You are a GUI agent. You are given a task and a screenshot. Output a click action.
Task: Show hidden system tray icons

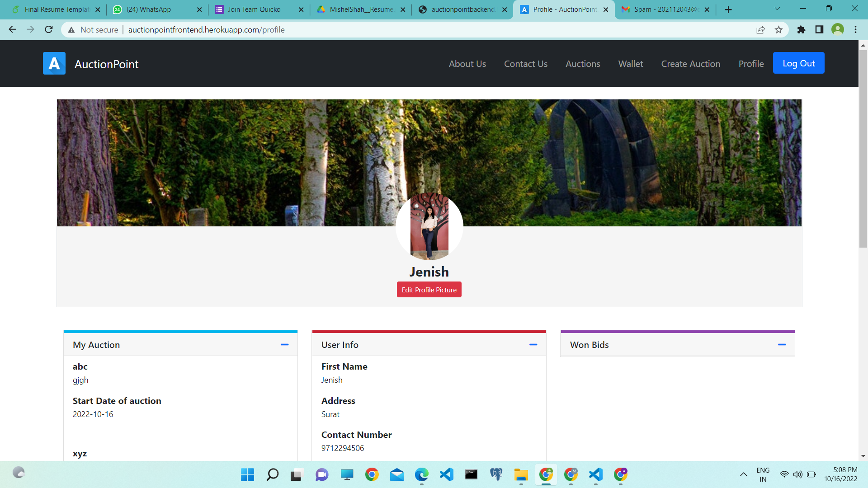coord(743,474)
